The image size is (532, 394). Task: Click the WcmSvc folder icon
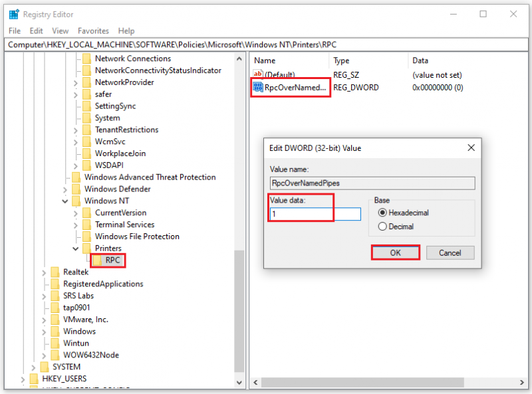click(86, 142)
